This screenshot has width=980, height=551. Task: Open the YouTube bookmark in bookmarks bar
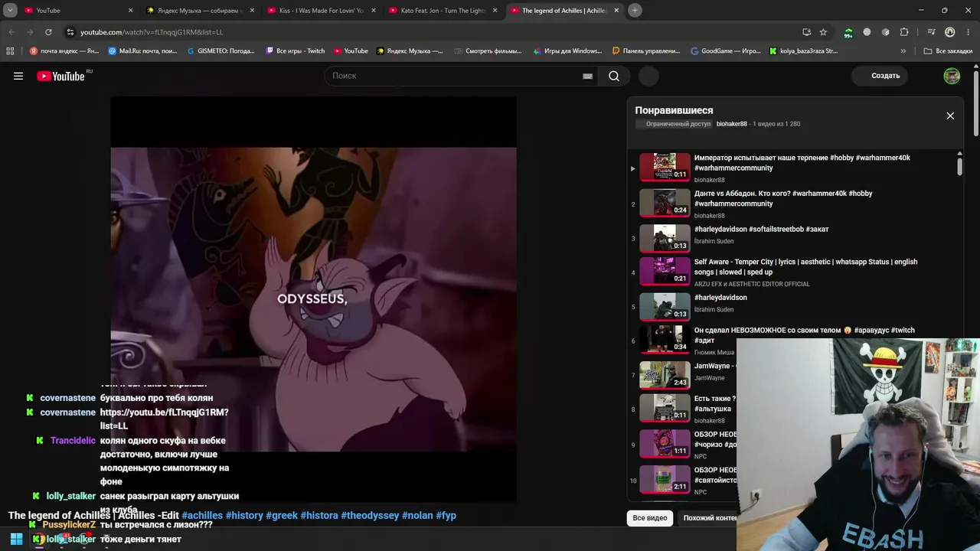[x=351, y=51]
